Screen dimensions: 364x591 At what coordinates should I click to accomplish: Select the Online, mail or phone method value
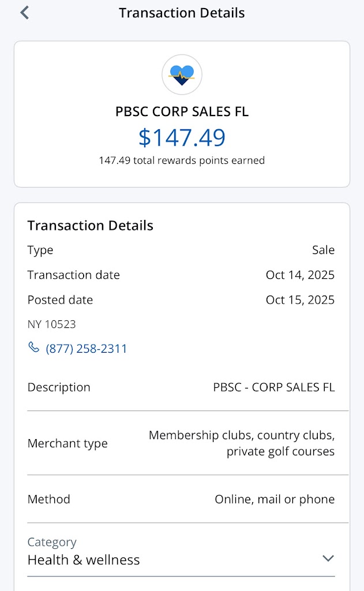pyautogui.click(x=275, y=499)
